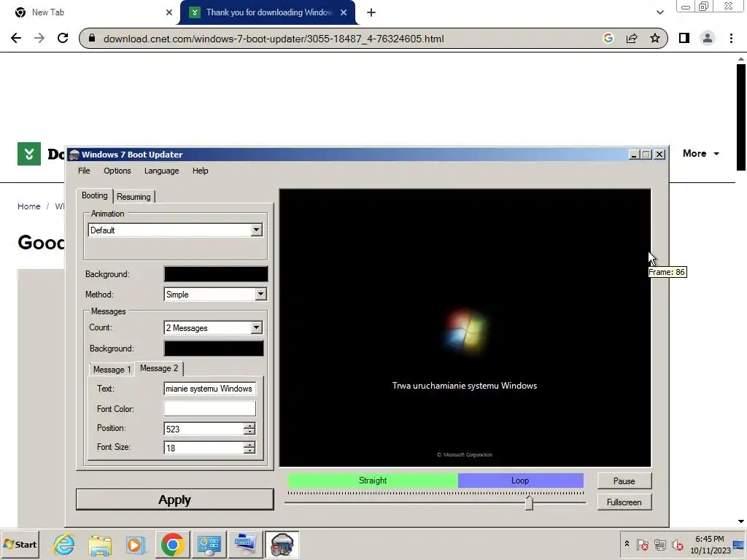The width and height of the screenshot is (747, 560).
Task: Increase the Position value with up arrow
Action: [x=249, y=425]
